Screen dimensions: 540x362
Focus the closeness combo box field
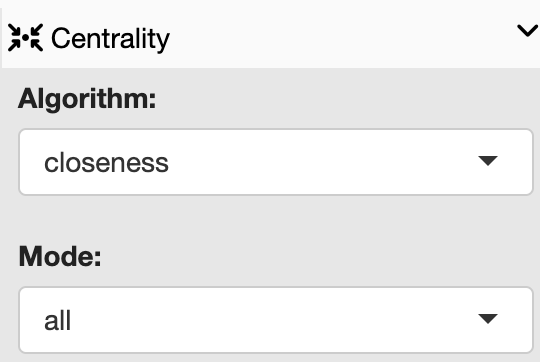tap(276, 162)
